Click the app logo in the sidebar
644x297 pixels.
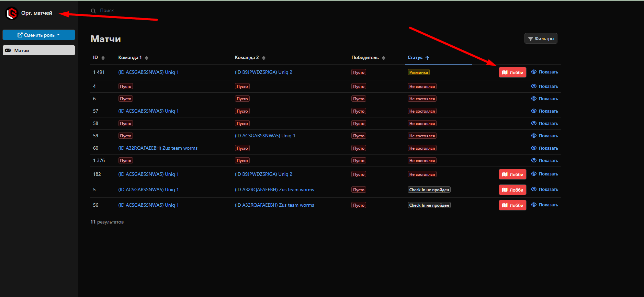(12, 13)
